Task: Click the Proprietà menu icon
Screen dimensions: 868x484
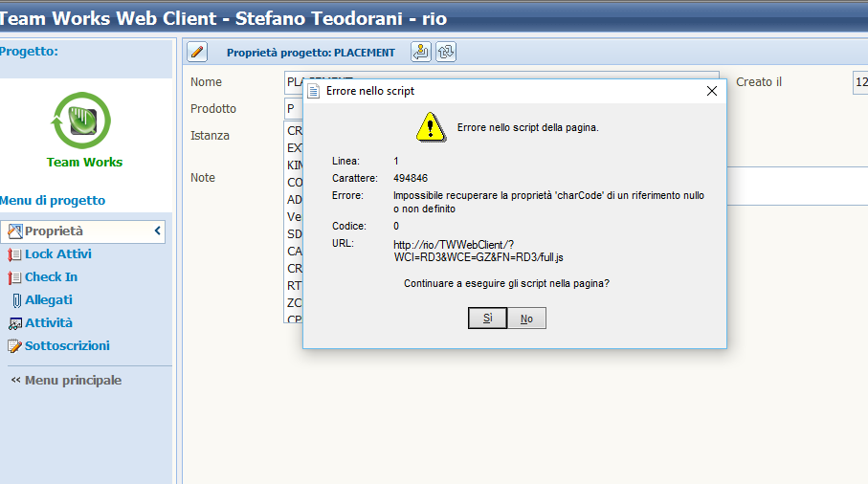Action: [x=15, y=231]
